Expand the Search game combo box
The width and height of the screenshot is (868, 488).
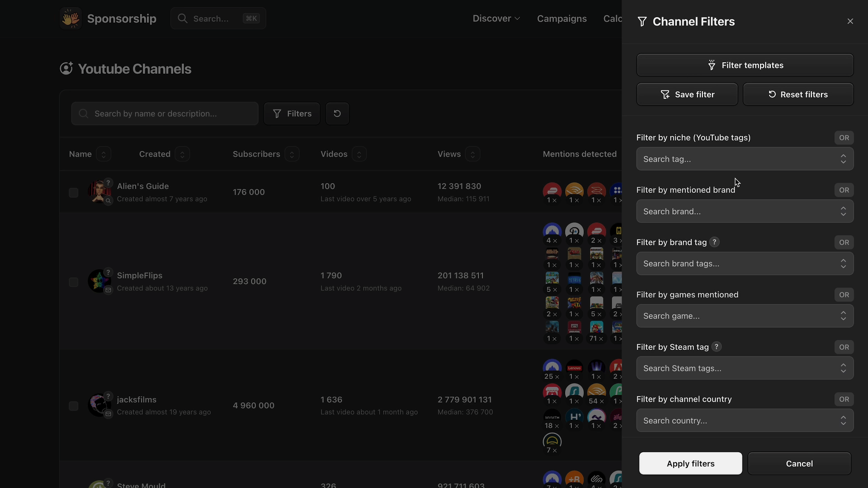coord(745,316)
